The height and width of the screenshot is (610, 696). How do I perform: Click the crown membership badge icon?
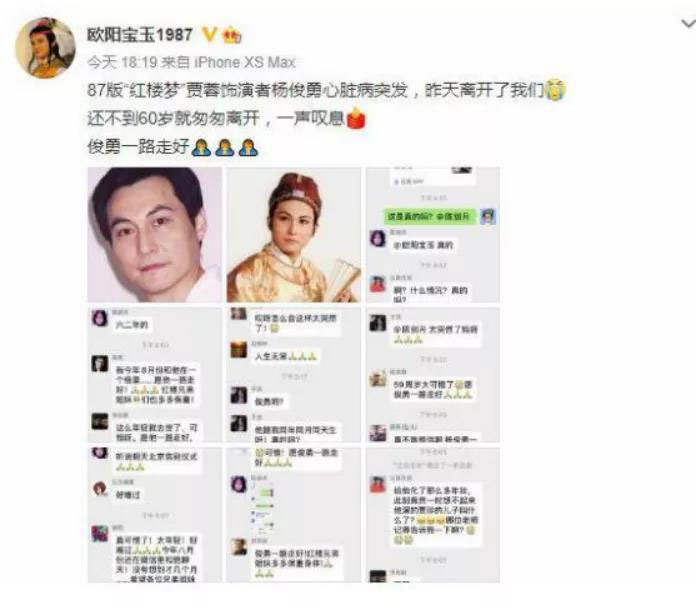(231, 35)
